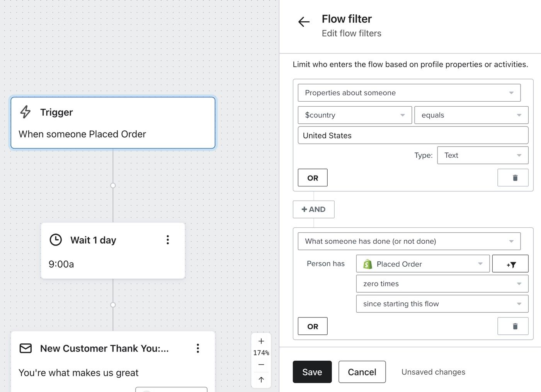Delete the $country filter condition
This screenshot has width=541, height=392.
(x=512, y=178)
